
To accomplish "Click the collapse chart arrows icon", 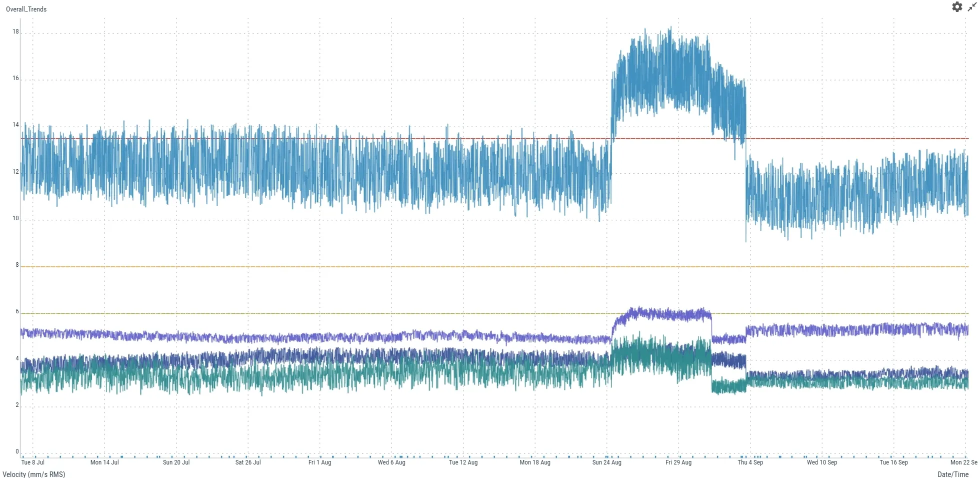I will 971,7.
